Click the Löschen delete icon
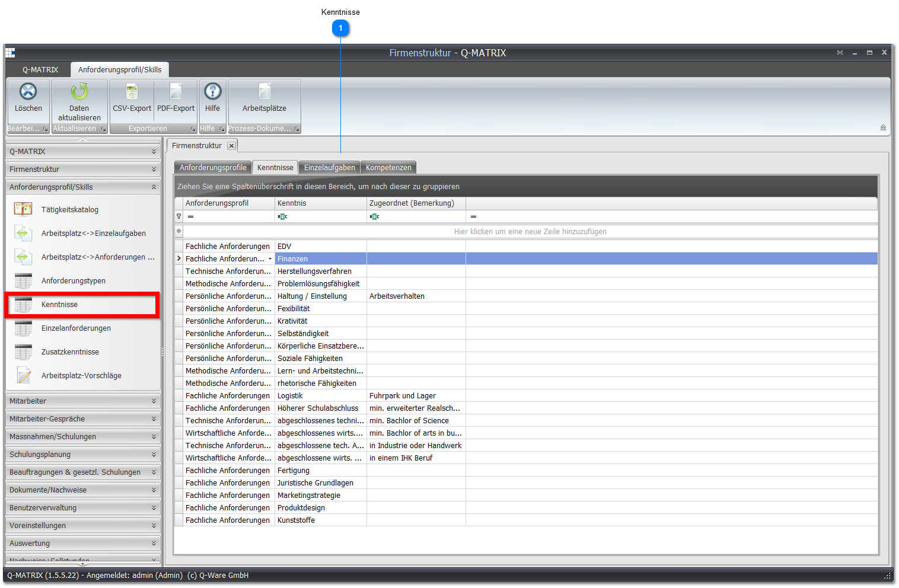 (28, 91)
